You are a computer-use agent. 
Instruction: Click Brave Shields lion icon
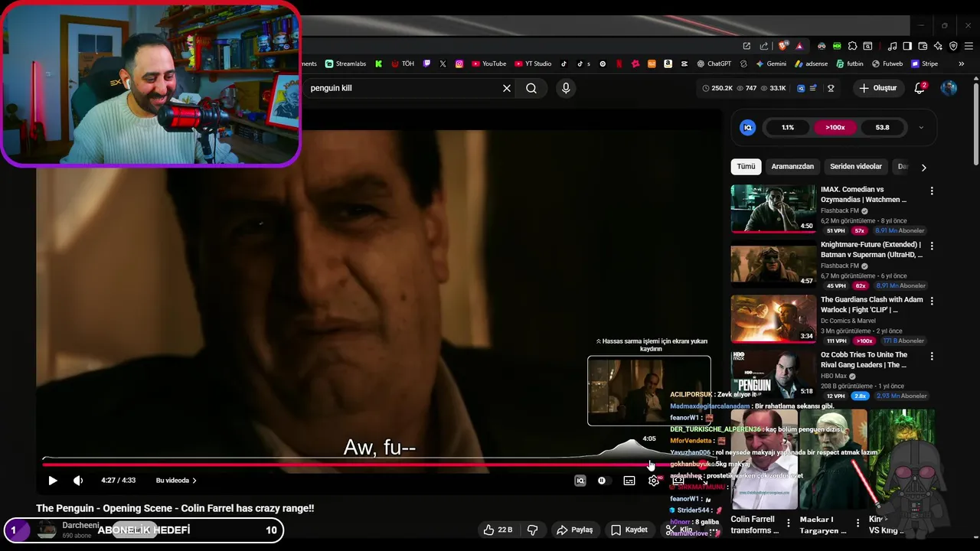tap(782, 46)
